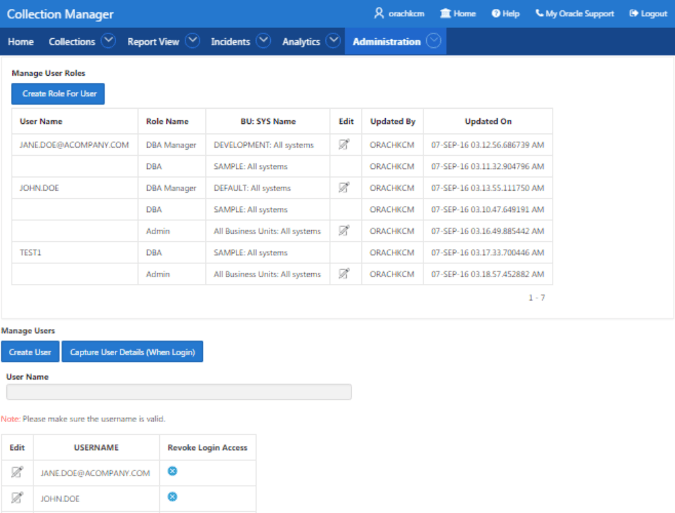The height and width of the screenshot is (513, 675).
Task: Click 'DEFAULT: All systems' cell
Action: pos(252,188)
